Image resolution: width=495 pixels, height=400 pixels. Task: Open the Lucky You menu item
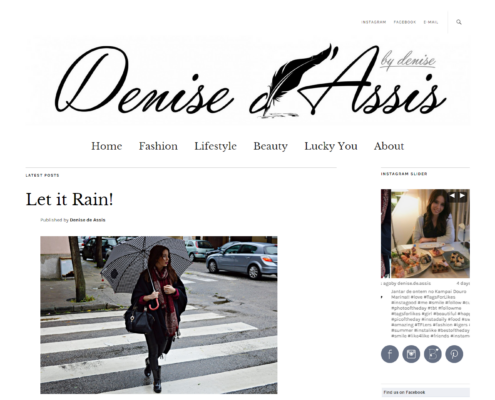[x=331, y=146]
